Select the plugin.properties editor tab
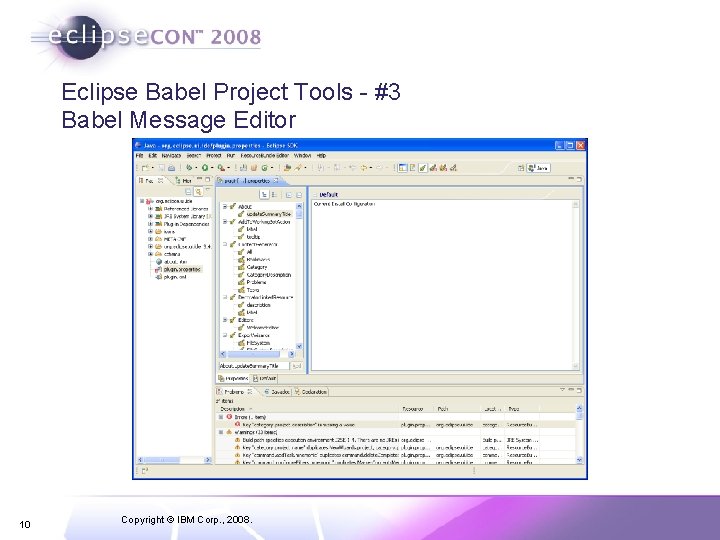Image resolution: width=720 pixels, height=540 pixels. (247, 180)
